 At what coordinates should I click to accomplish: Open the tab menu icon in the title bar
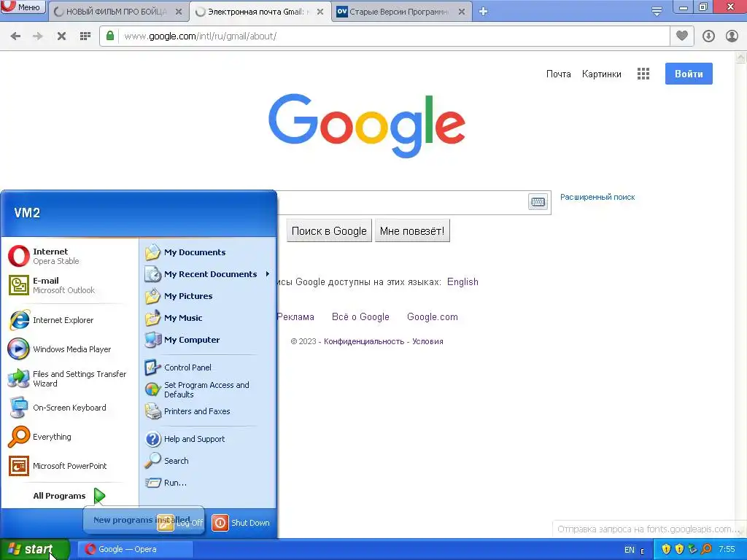pyautogui.click(x=657, y=12)
